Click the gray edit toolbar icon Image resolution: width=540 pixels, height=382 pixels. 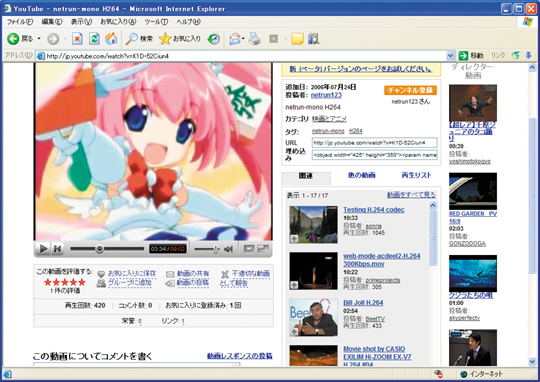274,39
